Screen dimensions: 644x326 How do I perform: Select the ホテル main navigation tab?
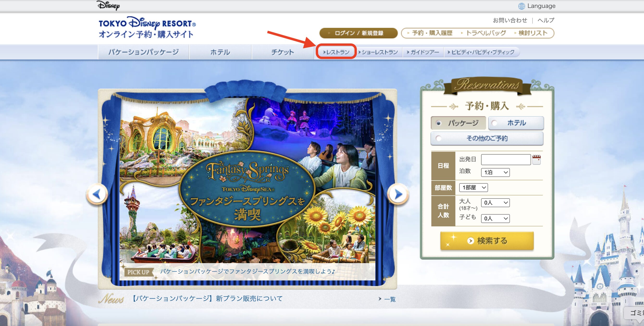220,52
